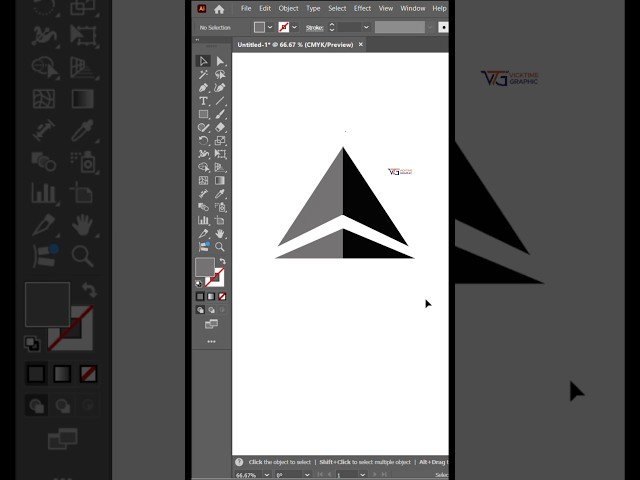Enable Draw Normal mode

[x=200, y=310]
